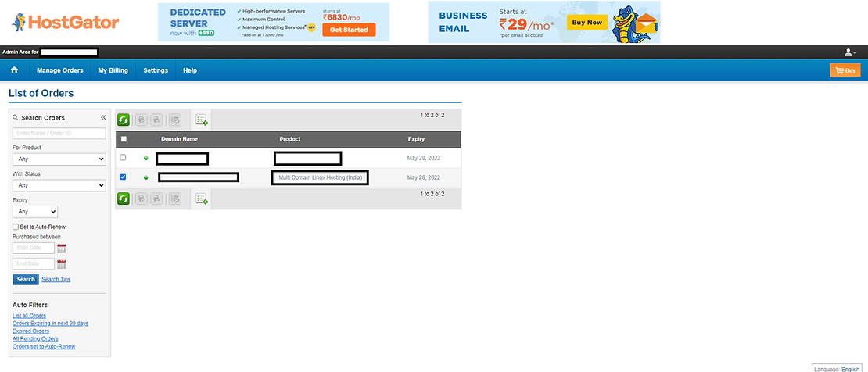Viewport: 868px width, 372px height.
Task: Enable the Set to Auto-Renew checkbox
Action: pyautogui.click(x=16, y=227)
